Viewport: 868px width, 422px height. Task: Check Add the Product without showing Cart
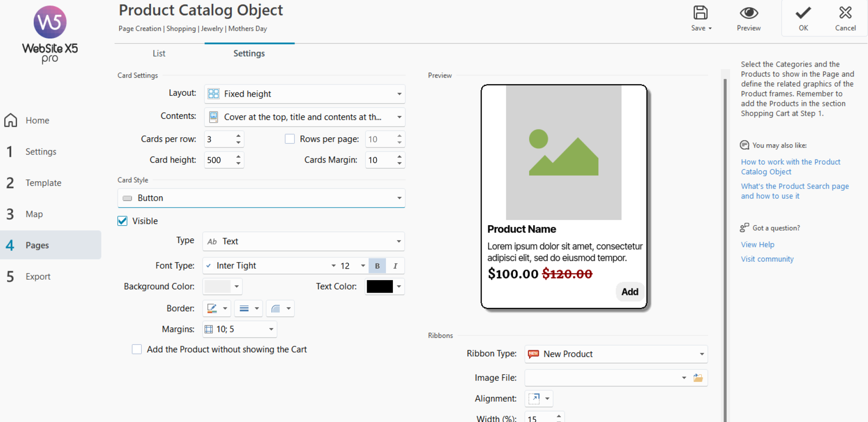coord(137,349)
